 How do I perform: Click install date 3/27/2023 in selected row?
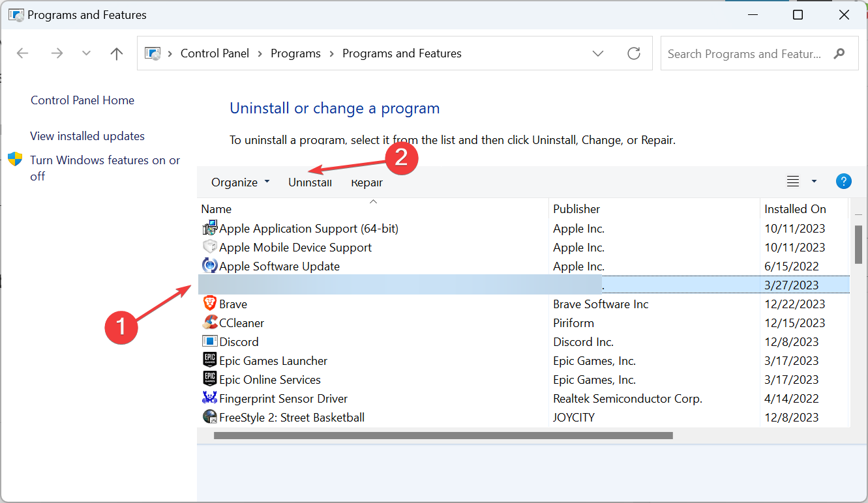[791, 285]
